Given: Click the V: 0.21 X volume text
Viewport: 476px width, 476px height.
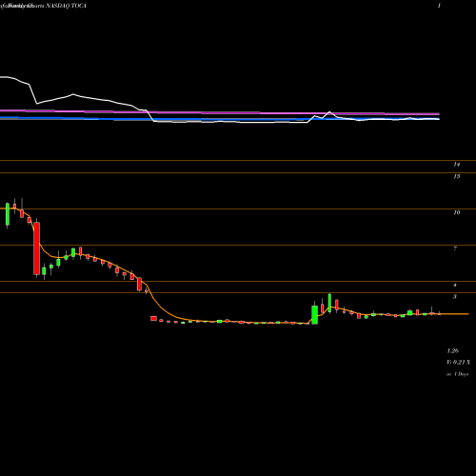Looking at the screenshot, I should (459, 362).
